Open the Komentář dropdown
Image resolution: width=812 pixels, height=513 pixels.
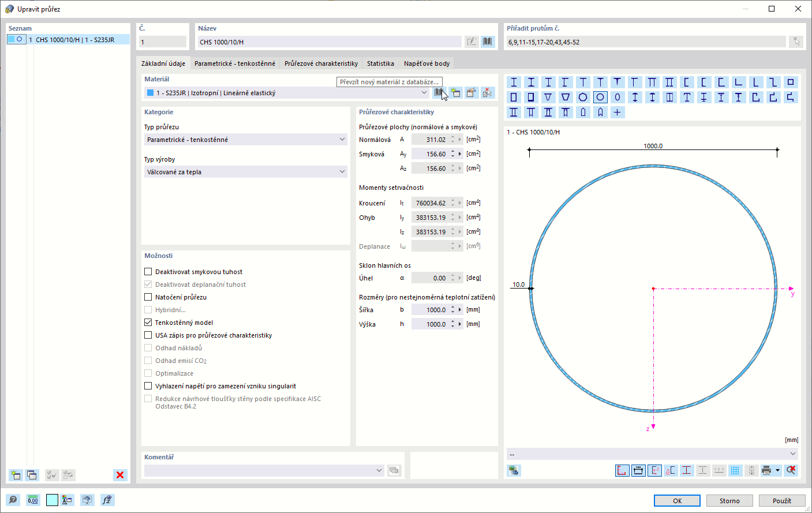click(x=379, y=470)
